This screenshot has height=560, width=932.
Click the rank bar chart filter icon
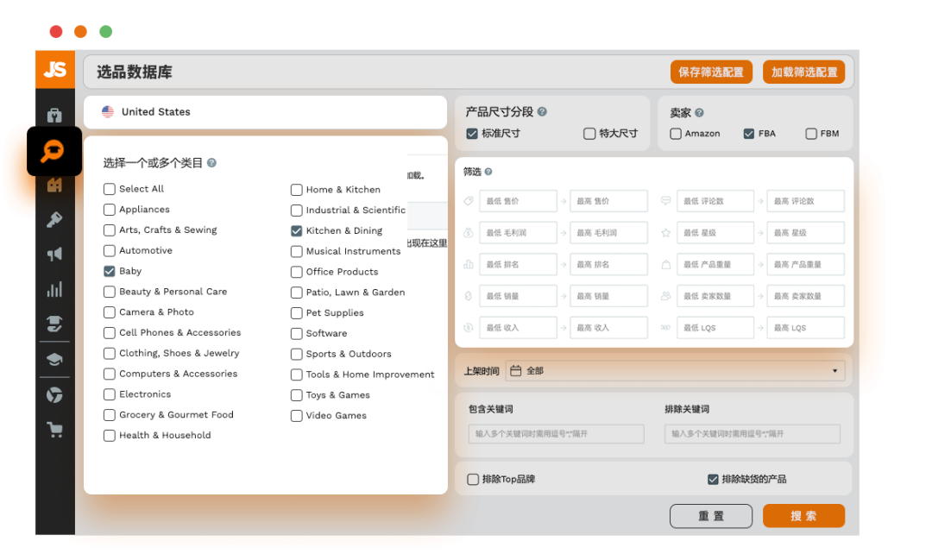point(469,265)
